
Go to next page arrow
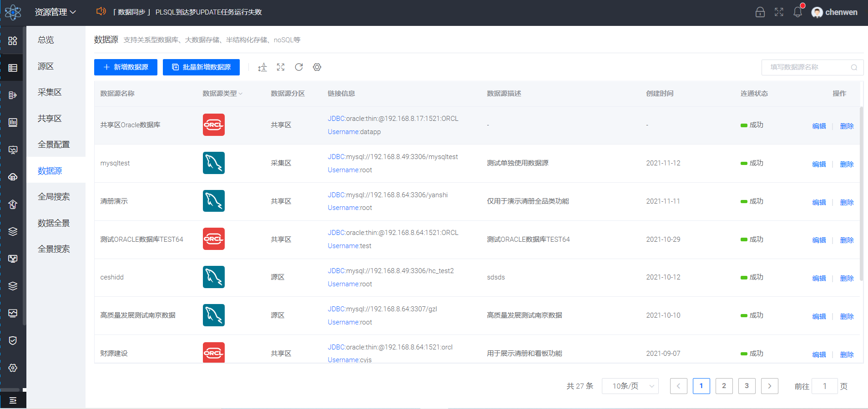770,386
